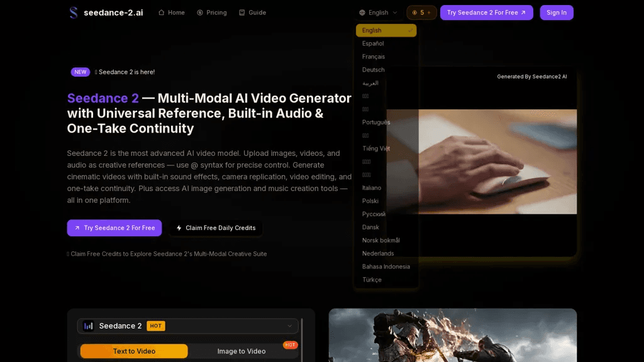Expand the Seedance 2 model dropdown
Image resolution: width=644 pixels, height=362 pixels.
click(189, 326)
